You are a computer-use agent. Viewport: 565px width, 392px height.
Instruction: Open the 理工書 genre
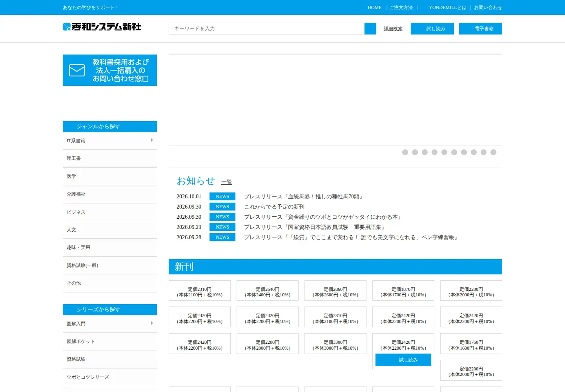[x=110, y=159]
